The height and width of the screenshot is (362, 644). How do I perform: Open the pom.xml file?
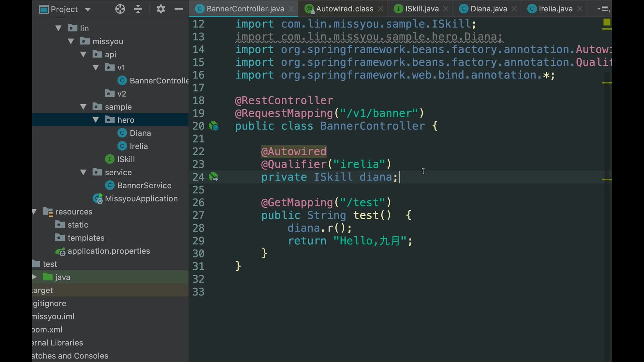pyautogui.click(x=47, y=329)
